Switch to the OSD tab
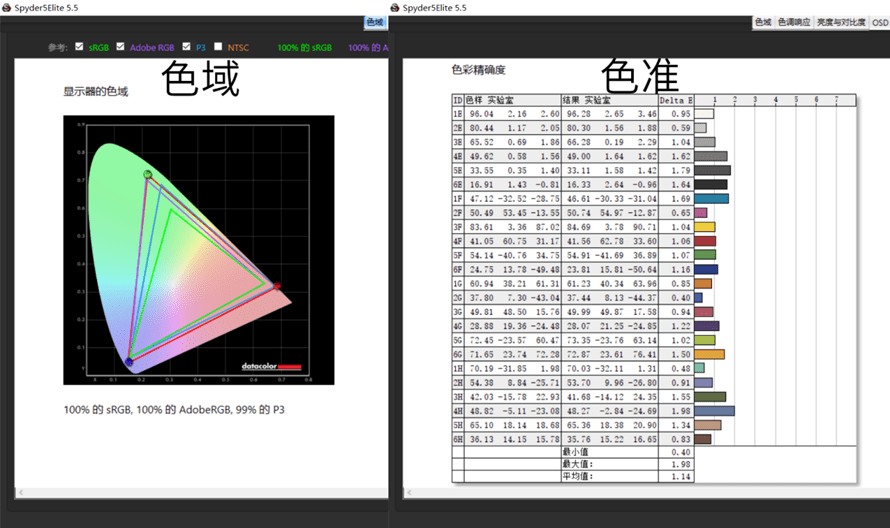 pyautogui.click(x=880, y=23)
